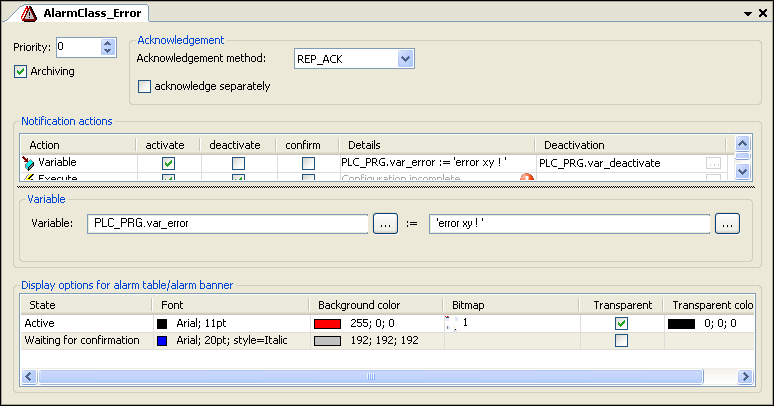Open input assistant next to Variable field
The image size is (774, 406).
pyautogui.click(x=386, y=224)
